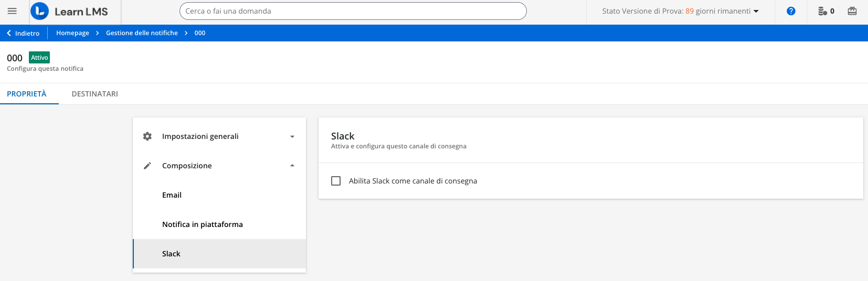Viewport: 868px width, 281px height.
Task: Click the pencil icon beside Composizione
Action: [147, 166]
